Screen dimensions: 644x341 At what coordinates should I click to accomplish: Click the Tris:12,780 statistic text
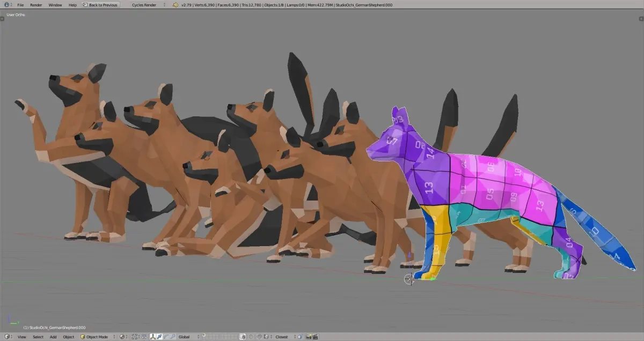tap(253, 4)
